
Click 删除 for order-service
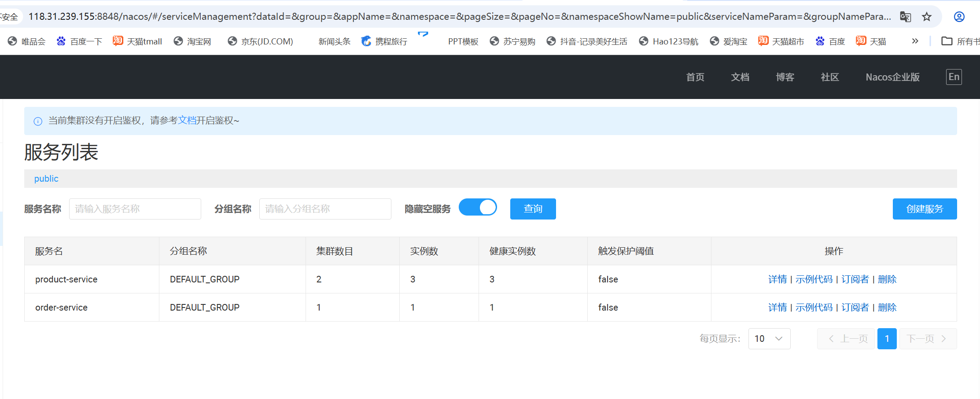point(887,307)
